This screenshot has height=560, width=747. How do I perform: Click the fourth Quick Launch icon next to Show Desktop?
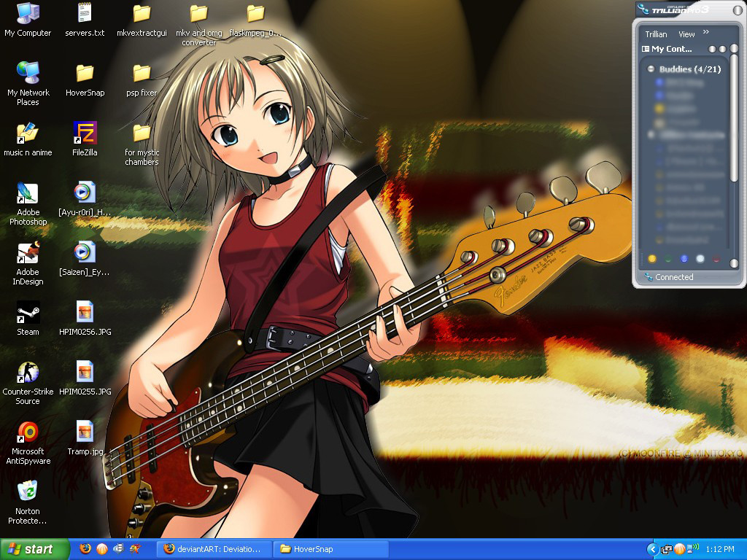[135, 549]
